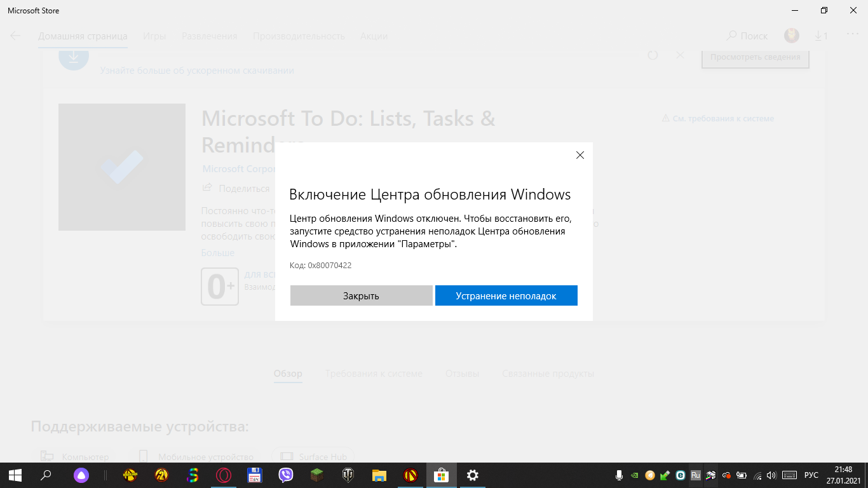Open the floppy disk taskbar icon
The width and height of the screenshot is (868, 488).
point(255,475)
